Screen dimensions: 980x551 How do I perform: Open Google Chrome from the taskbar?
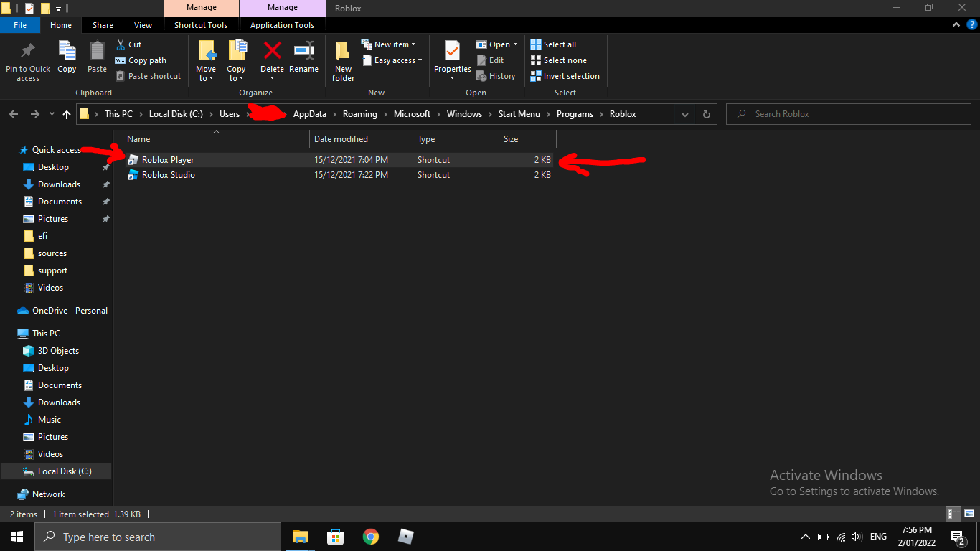[x=370, y=537]
